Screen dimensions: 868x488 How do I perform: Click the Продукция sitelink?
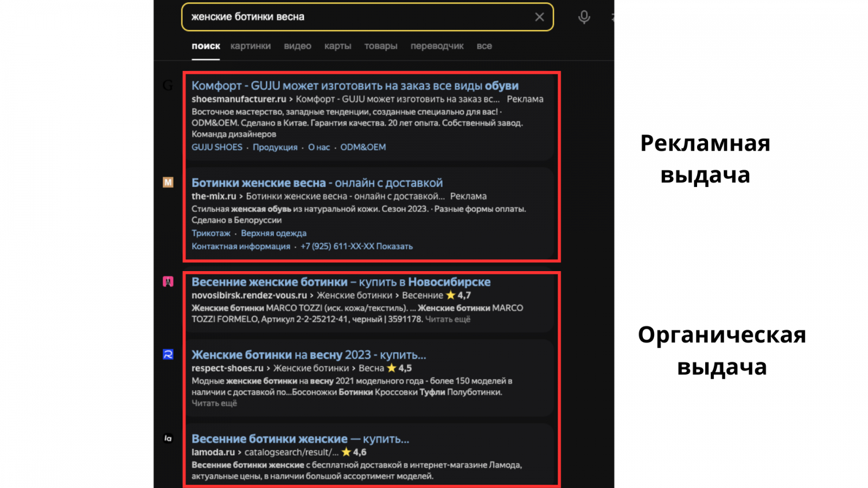click(x=275, y=147)
